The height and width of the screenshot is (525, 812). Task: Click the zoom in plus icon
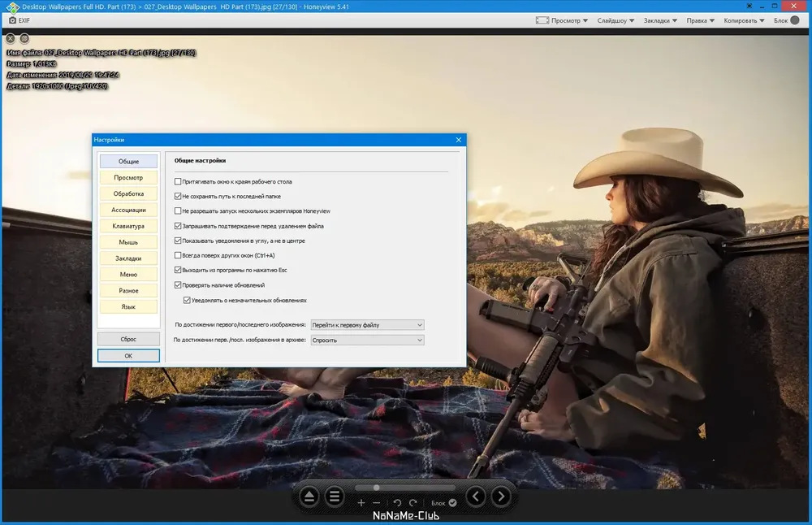pos(361,503)
